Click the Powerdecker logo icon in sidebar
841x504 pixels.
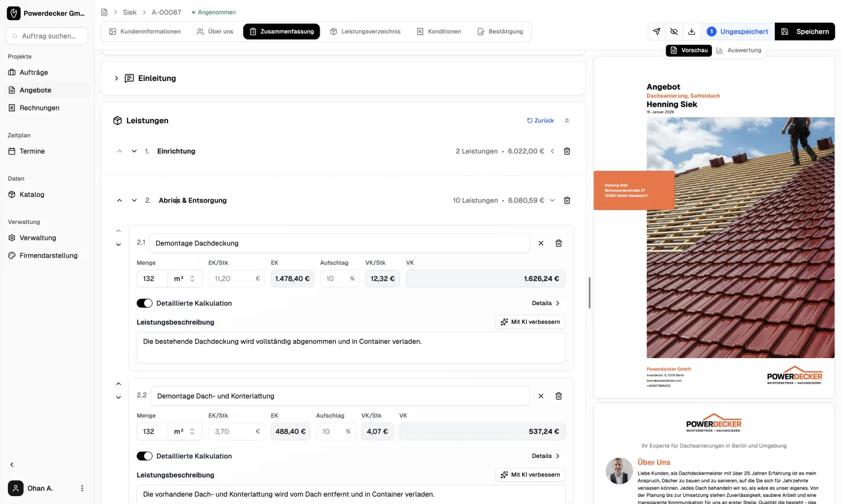pyautogui.click(x=13, y=13)
